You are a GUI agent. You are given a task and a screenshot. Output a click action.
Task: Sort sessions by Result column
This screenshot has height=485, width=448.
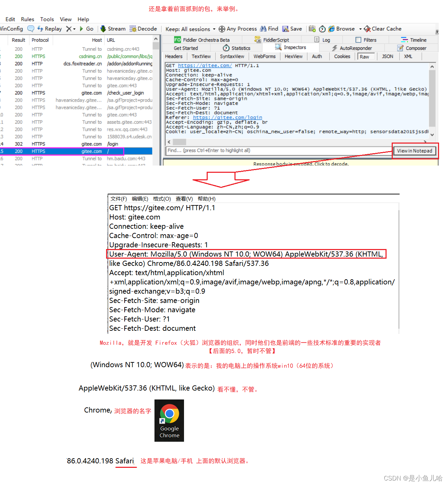[19, 40]
